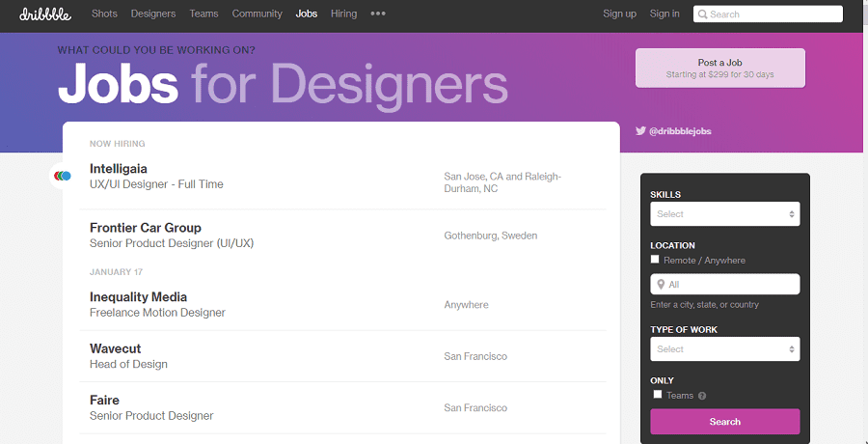Screen dimensions: 868x444
Task: Click 'Anywhere' location text
Action: pos(466,305)
